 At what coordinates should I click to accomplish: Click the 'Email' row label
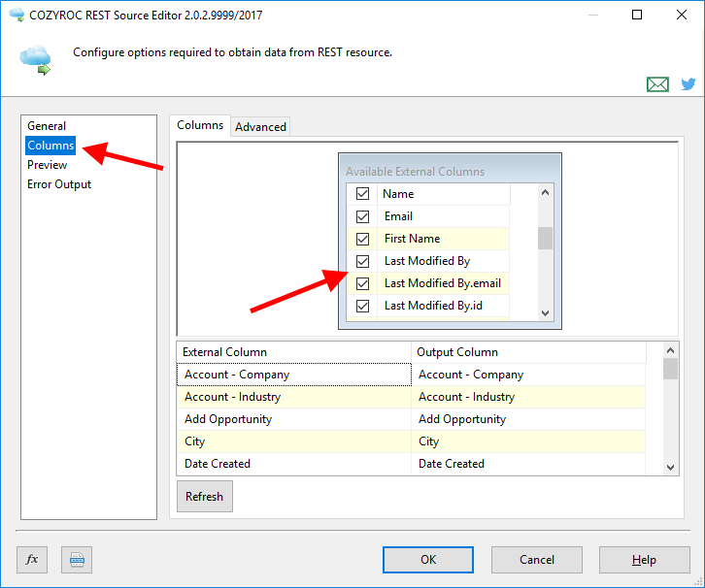pyautogui.click(x=398, y=216)
